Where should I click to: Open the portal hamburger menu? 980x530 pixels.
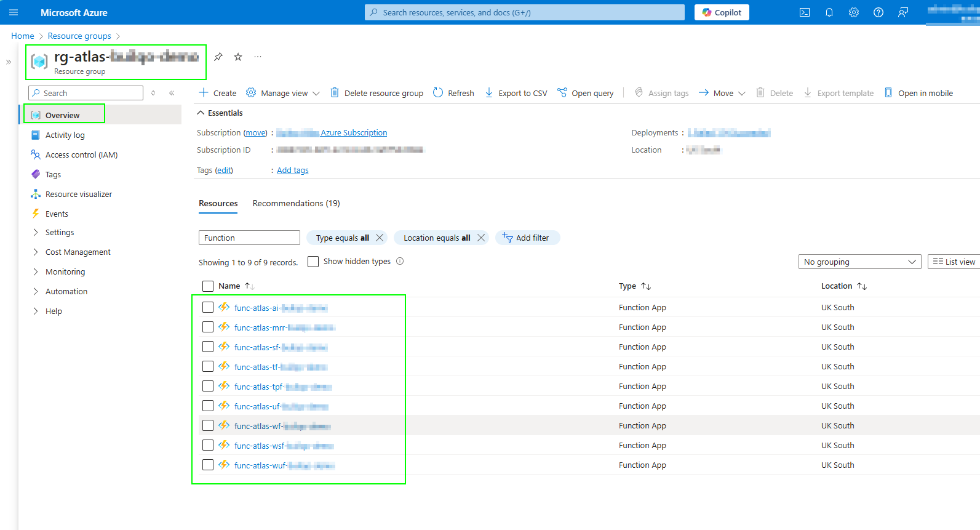[x=14, y=12]
